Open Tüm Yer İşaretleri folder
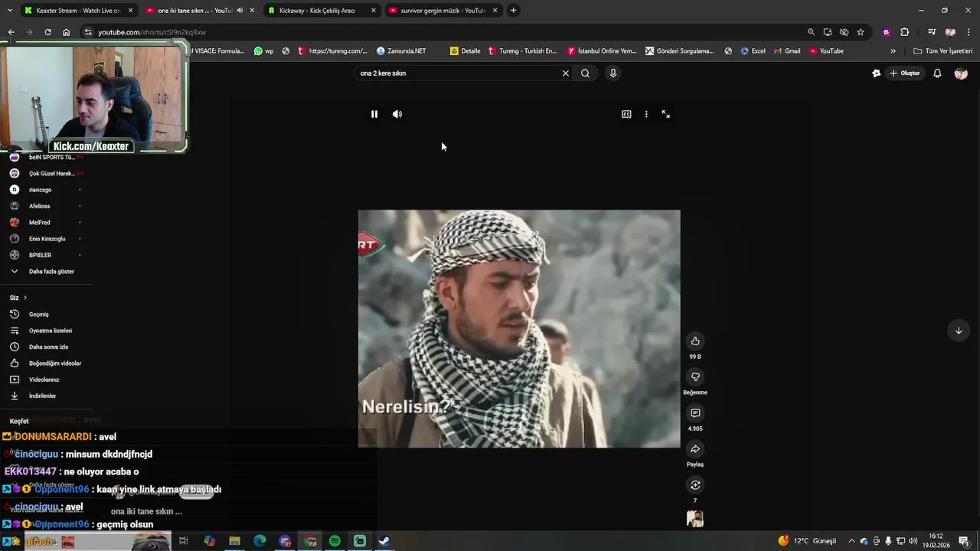This screenshot has width=980, height=551. pos(943,51)
